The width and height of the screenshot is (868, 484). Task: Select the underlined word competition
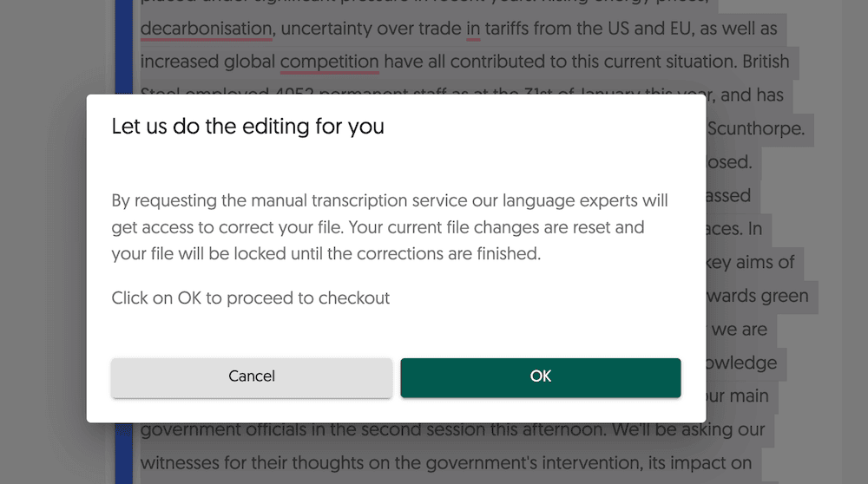(329, 62)
